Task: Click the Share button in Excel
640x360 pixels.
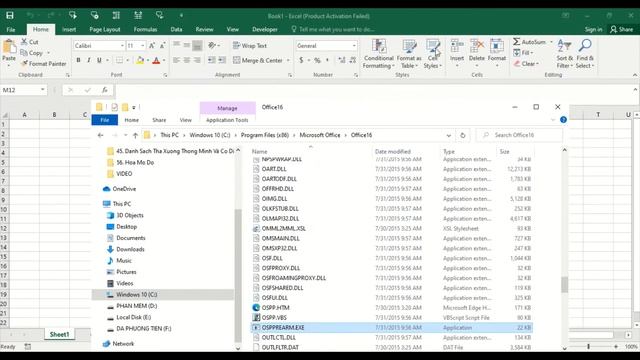Action: [x=622, y=29]
